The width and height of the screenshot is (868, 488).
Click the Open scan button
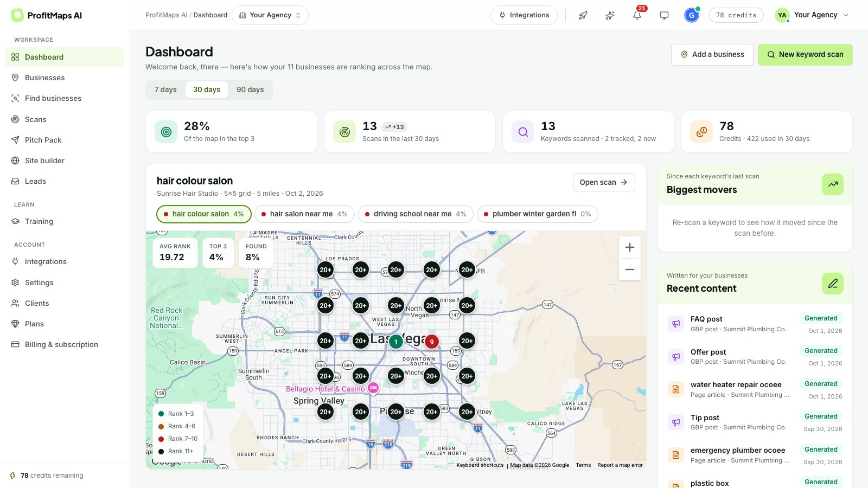(x=604, y=182)
